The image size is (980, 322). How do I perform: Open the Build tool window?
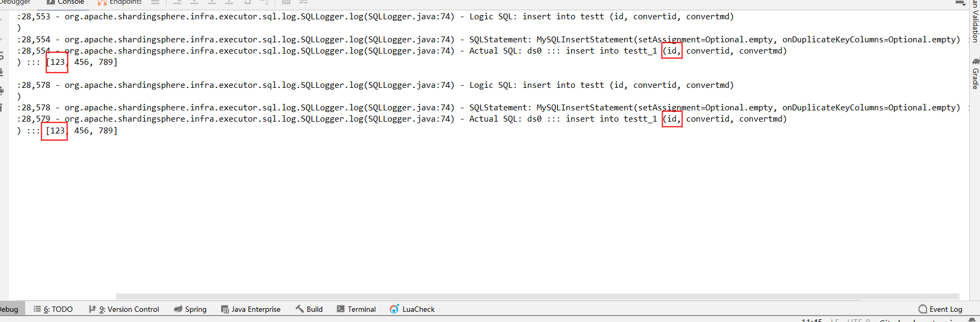pos(309,309)
